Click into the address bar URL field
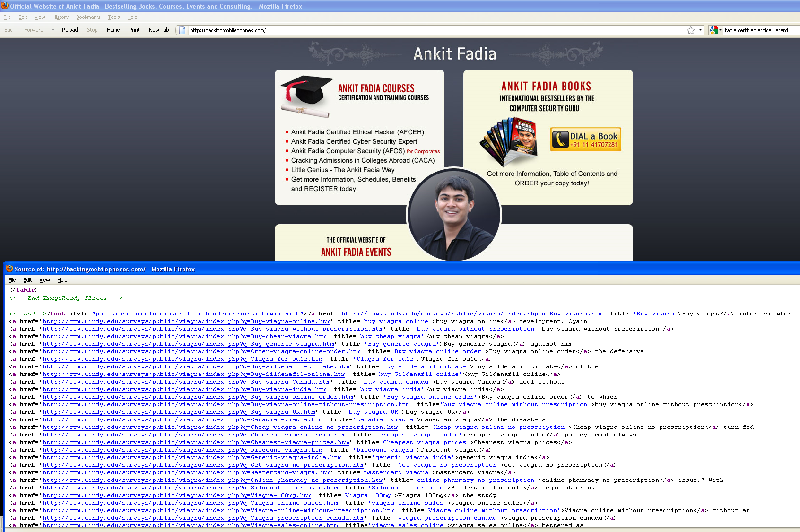800x532 pixels. 426,30
